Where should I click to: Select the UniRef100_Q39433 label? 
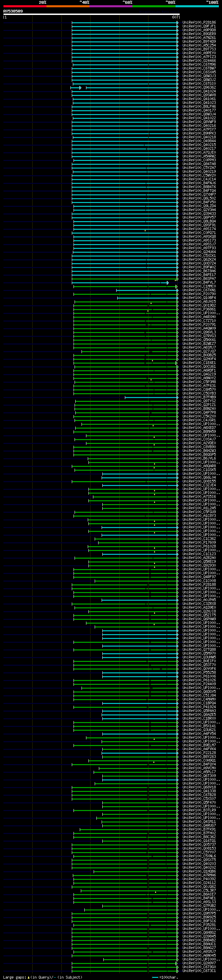click(199, 213)
